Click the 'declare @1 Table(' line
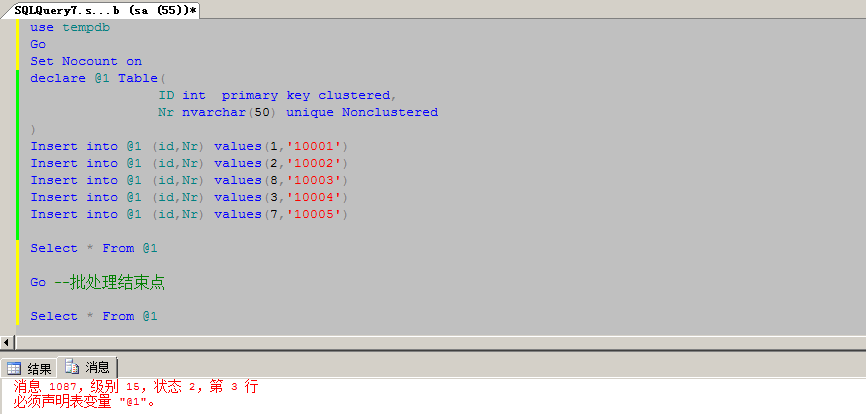This screenshot has height=414, width=866. coord(98,78)
